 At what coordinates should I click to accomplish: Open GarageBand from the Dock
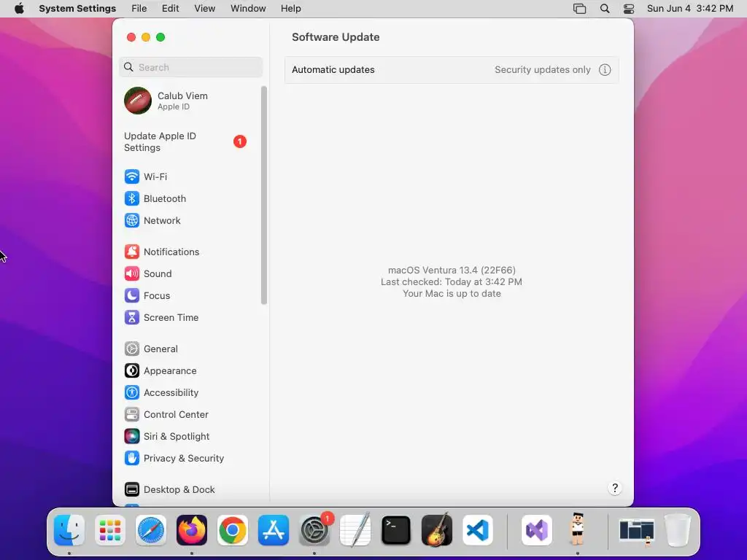tap(437, 530)
